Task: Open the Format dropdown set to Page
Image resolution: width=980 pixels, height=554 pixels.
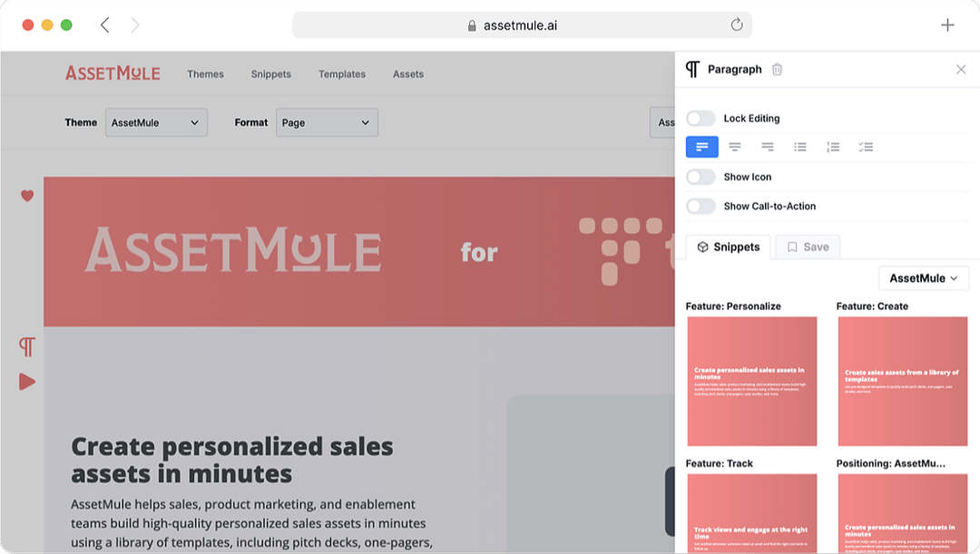Action: [327, 122]
